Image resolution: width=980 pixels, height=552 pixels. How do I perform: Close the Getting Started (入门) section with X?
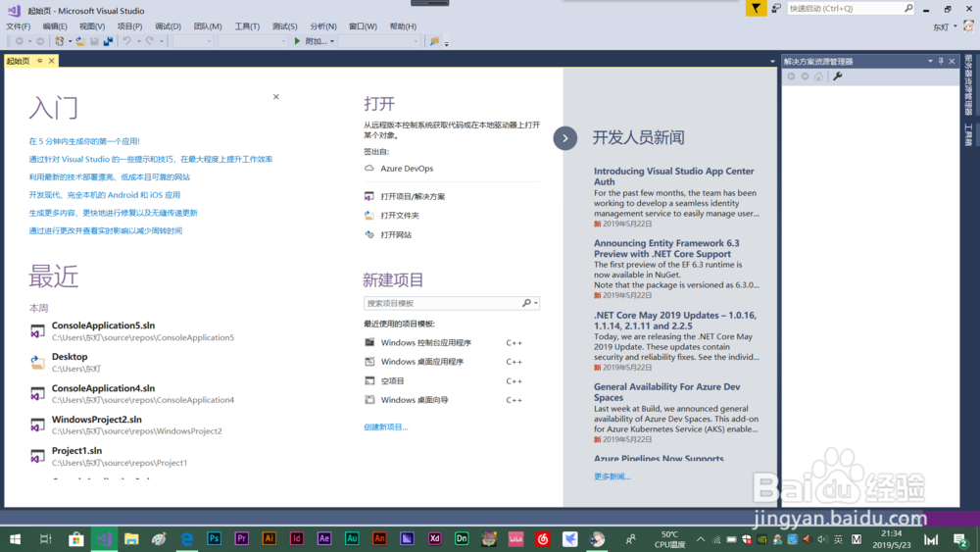coord(275,97)
